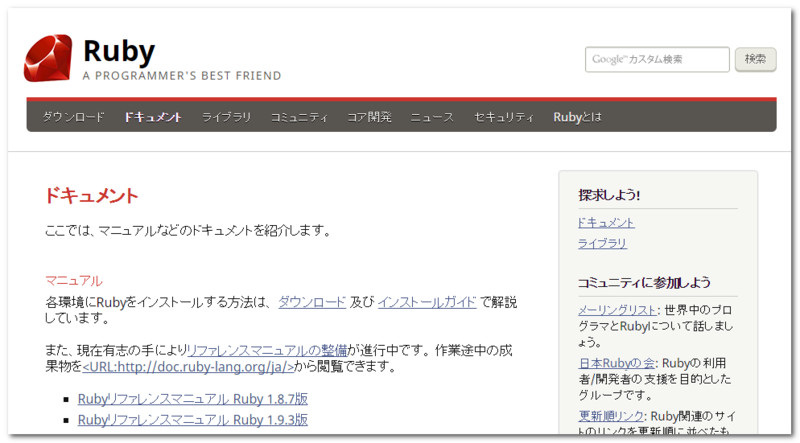The width and height of the screenshot is (800, 443).
Task: Open the リファレンスマニュアルの整備 link
Action: pyautogui.click(x=267, y=350)
